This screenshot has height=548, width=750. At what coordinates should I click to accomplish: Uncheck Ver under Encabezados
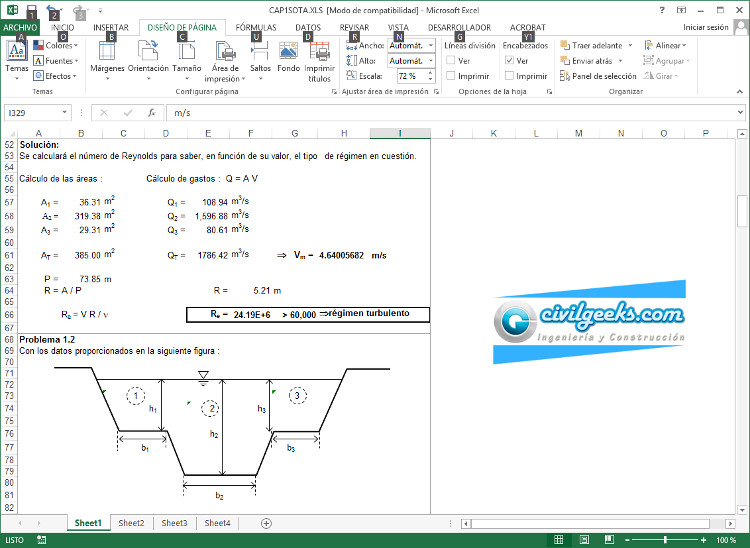click(x=510, y=61)
